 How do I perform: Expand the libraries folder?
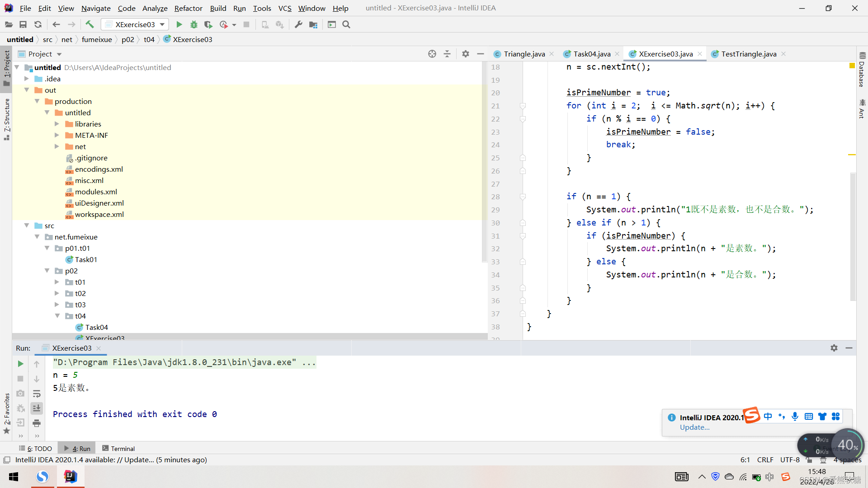pyautogui.click(x=57, y=124)
